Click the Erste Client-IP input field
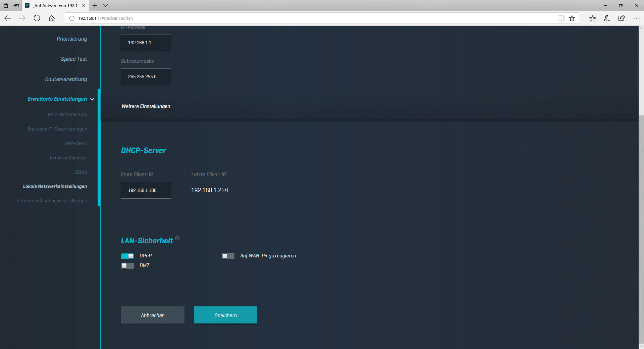The height and width of the screenshot is (349, 644). pos(146,190)
